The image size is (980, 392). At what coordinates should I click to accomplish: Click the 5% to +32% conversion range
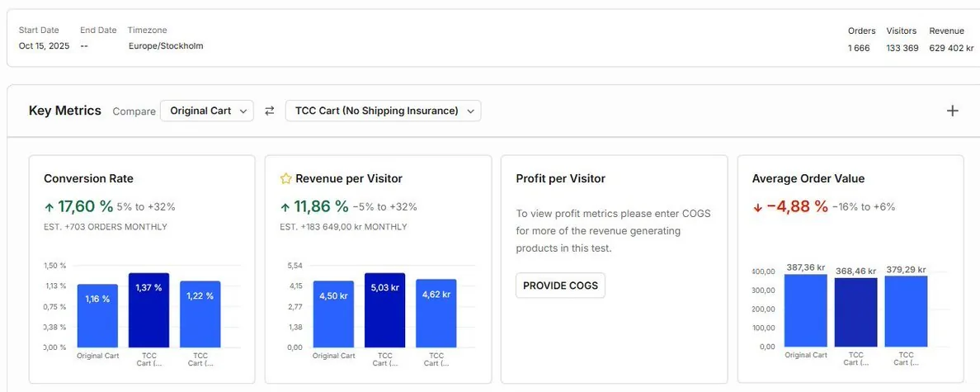pyautogui.click(x=146, y=207)
